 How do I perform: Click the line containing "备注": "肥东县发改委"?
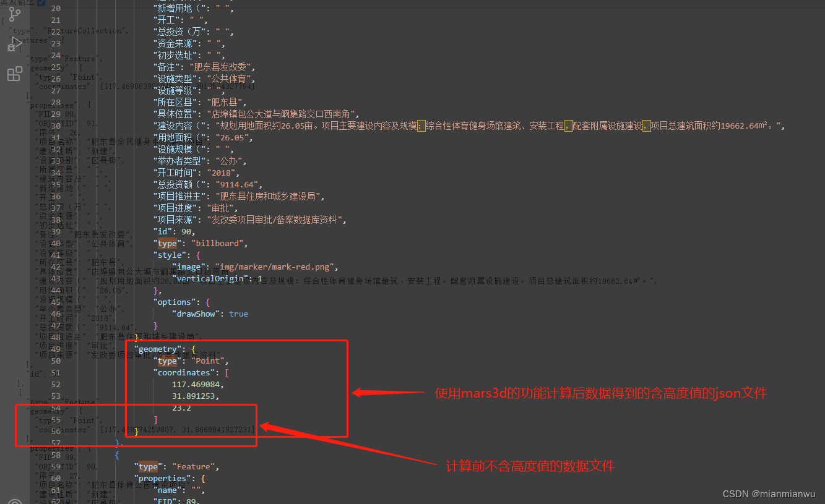point(204,67)
